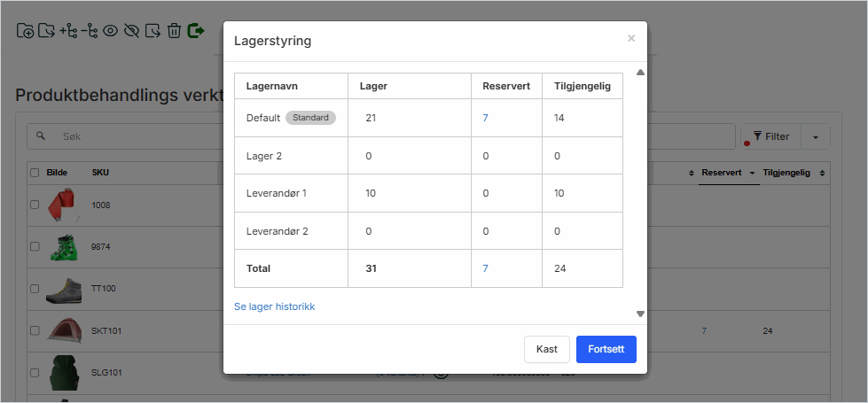Click the green export arrow icon
This screenshot has height=403, width=868.
click(196, 30)
